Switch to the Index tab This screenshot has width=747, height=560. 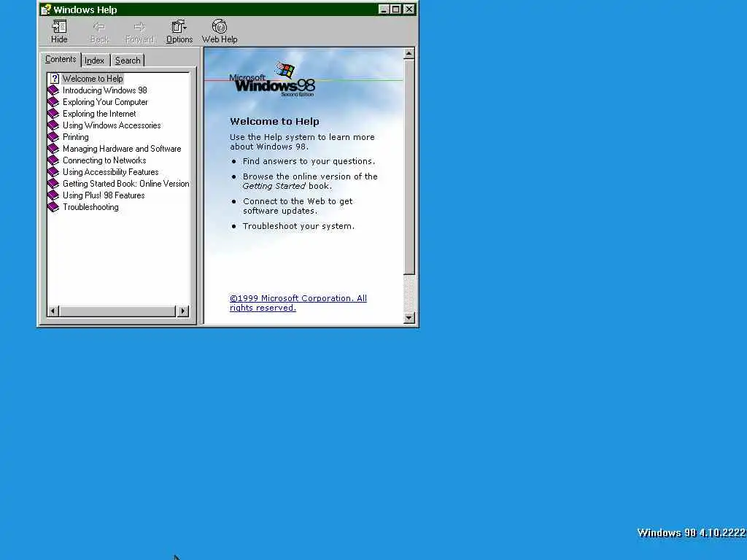94,61
